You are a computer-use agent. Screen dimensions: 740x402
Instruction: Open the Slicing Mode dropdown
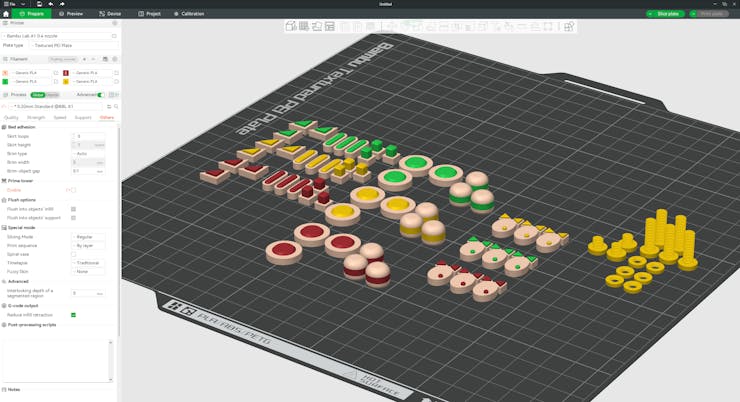(88, 237)
